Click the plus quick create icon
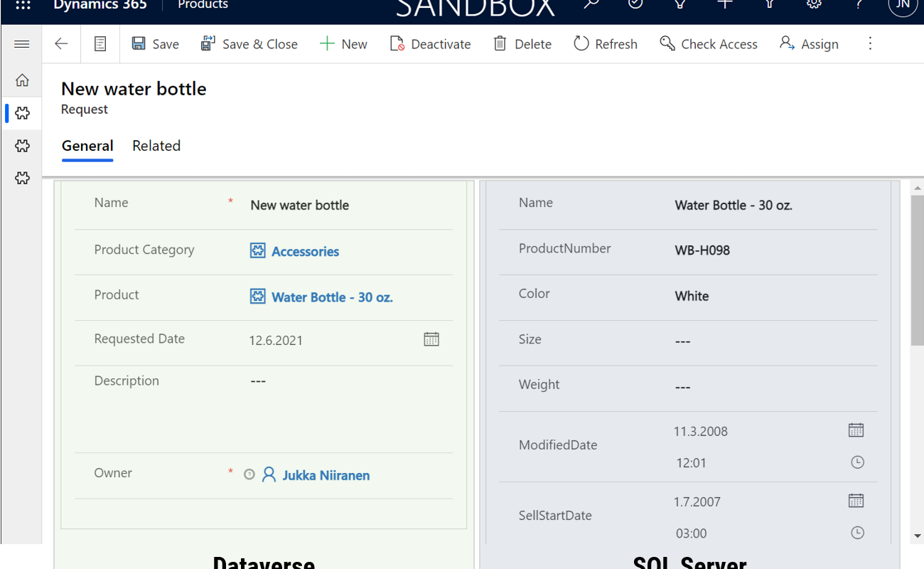 [x=725, y=4]
